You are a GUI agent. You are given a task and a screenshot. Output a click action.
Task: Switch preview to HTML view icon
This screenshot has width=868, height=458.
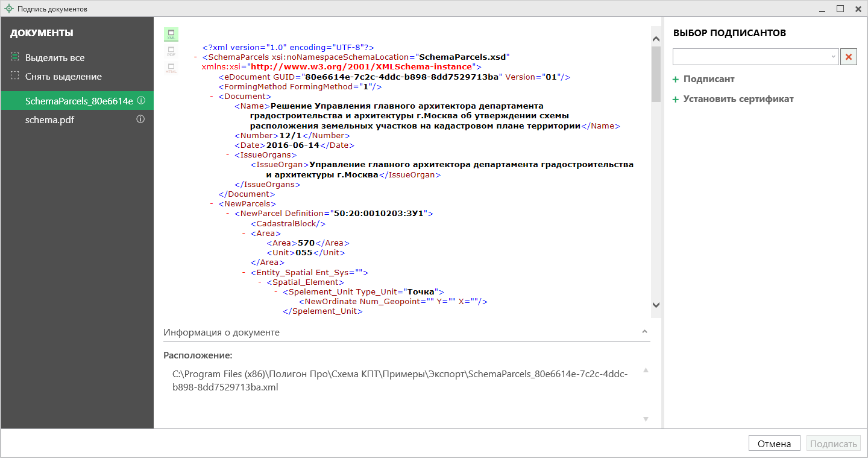171,68
